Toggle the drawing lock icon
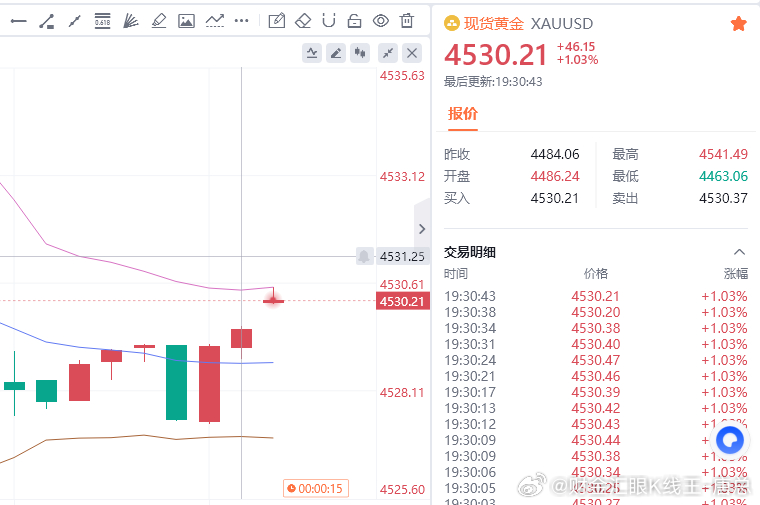Image resolution: width=760 pixels, height=505 pixels. tap(355, 21)
